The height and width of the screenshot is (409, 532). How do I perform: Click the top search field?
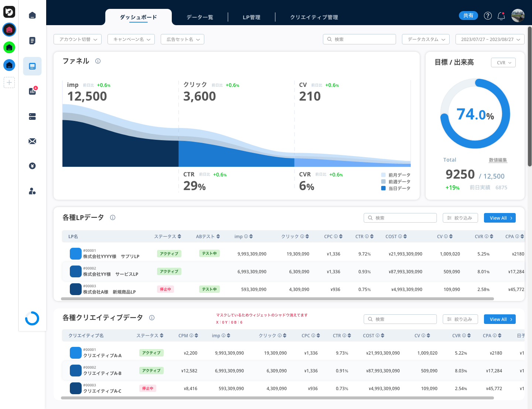point(359,39)
